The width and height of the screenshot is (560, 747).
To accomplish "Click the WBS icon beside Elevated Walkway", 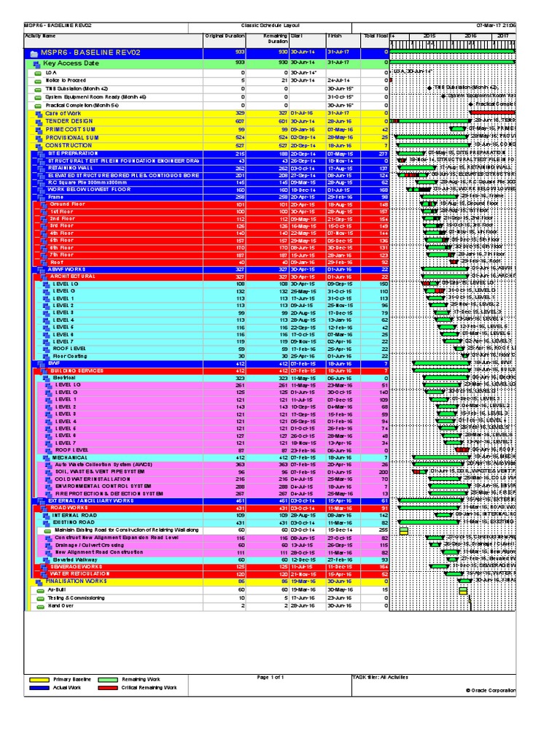I will coord(46,560).
